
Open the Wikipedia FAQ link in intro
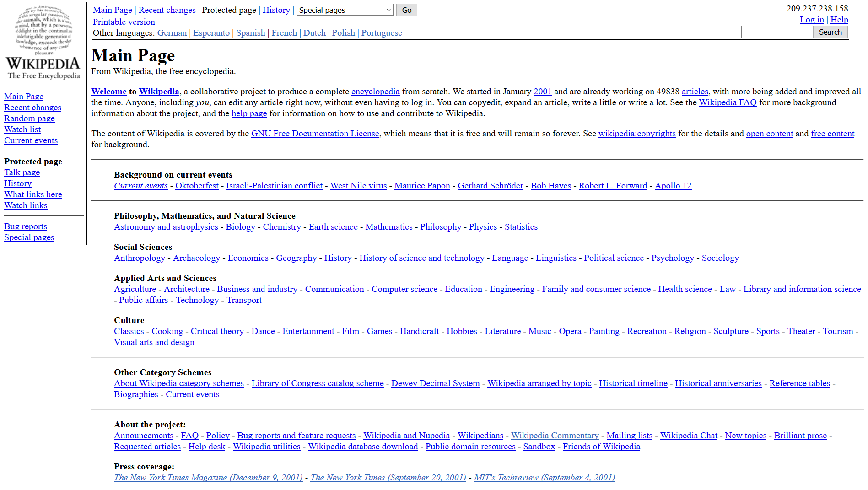point(728,102)
